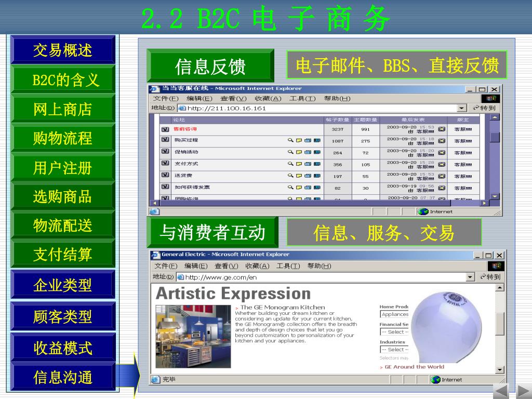Click the GE Monogram kitchen photo
The image size is (532, 399).
click(x=193, y=337)
